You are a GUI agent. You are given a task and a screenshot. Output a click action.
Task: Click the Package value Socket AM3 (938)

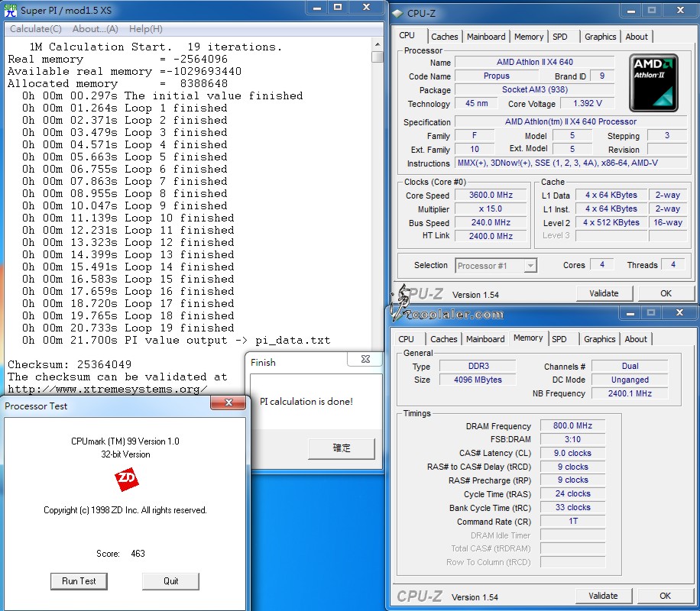point(535,89)
